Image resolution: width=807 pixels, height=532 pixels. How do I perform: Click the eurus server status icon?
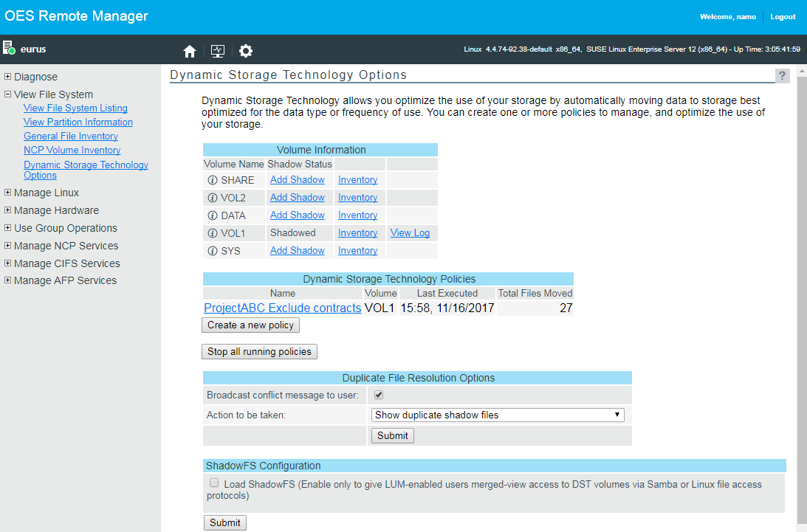click(x=9, y=49)
